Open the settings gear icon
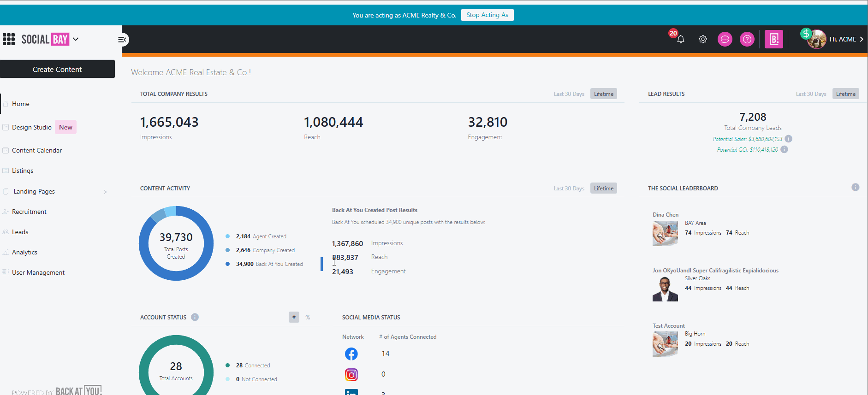Image resolution: width=868 pixels, height=395 pixels. pos(703,39)
